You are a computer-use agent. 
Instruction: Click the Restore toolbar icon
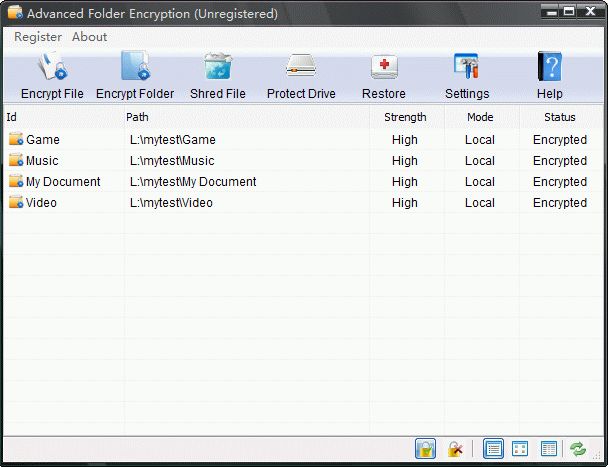pyautogui.click(x=384, y=68)
